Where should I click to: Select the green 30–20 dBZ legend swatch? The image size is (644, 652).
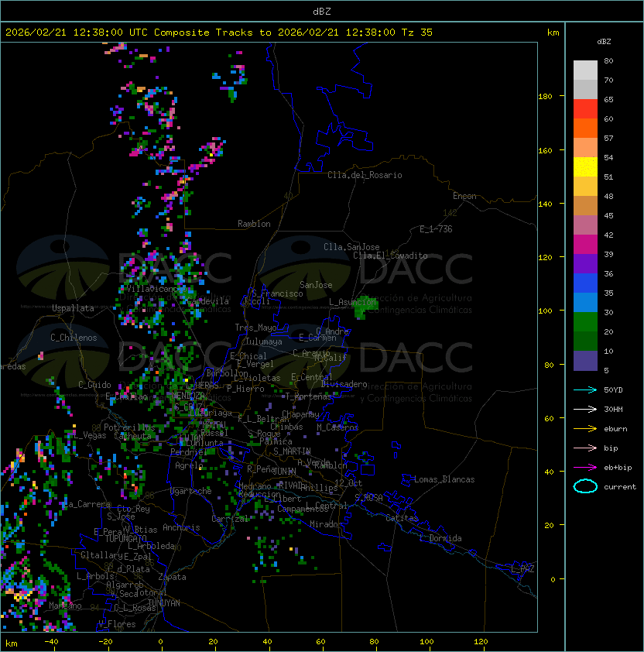585,322
